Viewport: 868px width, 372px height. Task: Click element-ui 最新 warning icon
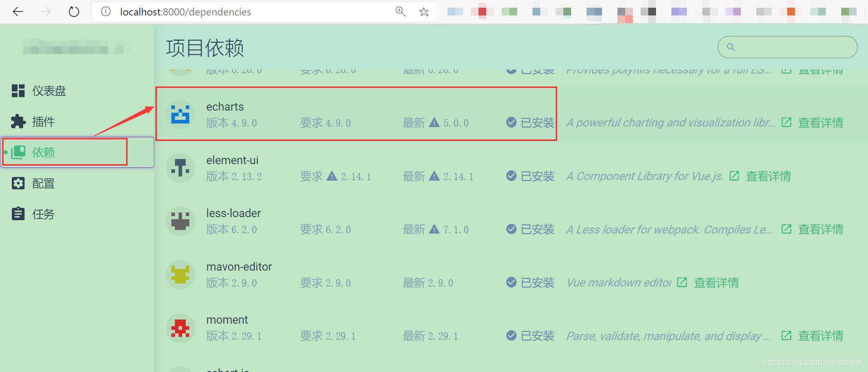[434, 176]
